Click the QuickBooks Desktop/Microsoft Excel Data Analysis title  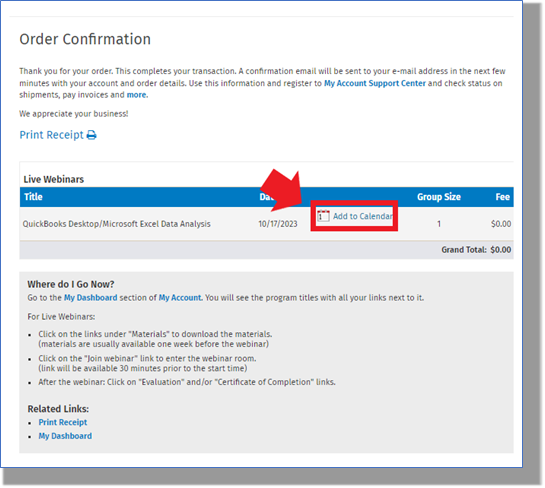(116, 224)
